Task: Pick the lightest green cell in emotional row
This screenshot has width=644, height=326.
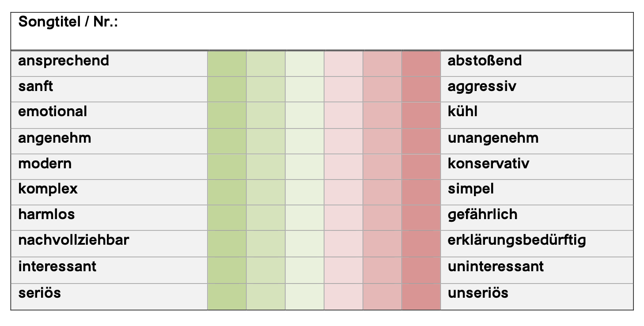Action: tap(304, 115)
